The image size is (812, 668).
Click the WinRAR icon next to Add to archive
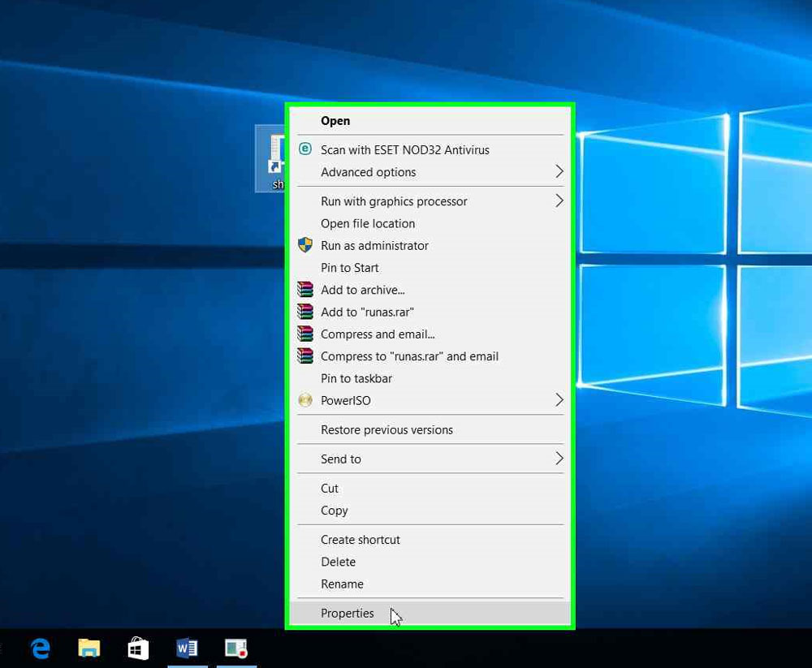[305, 290]
